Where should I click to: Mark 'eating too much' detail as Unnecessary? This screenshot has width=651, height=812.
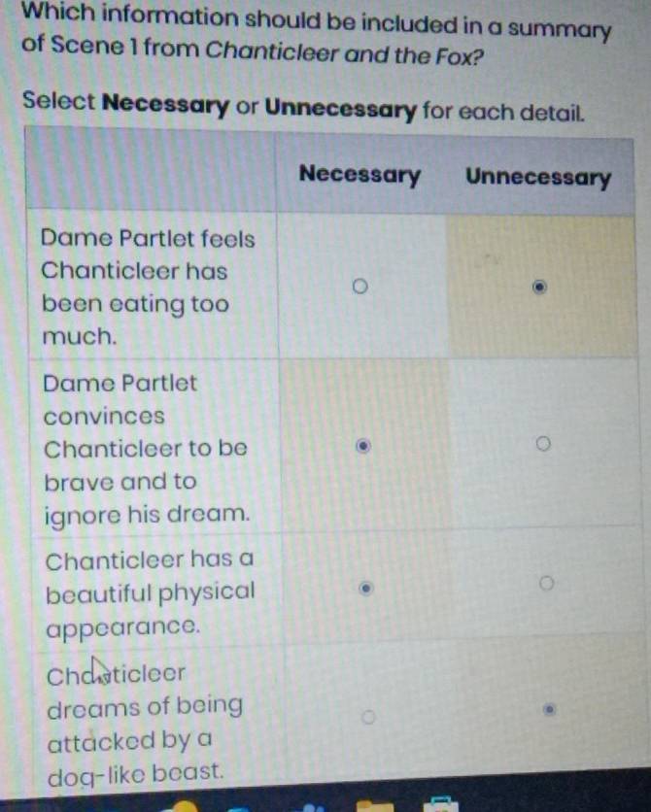[x=539, y=287]
